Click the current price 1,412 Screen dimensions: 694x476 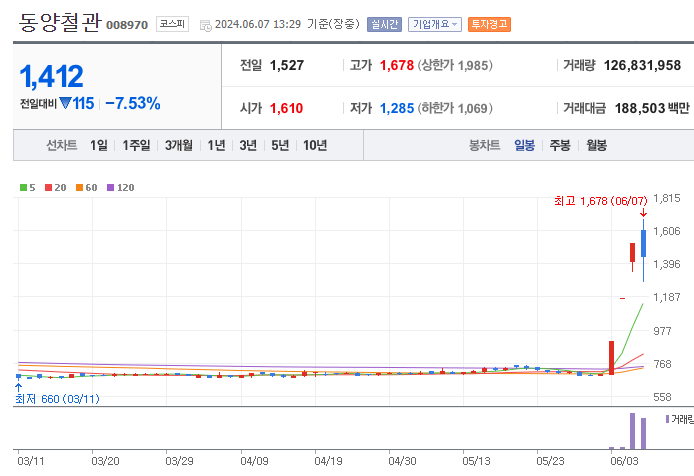tap(51, 77)
